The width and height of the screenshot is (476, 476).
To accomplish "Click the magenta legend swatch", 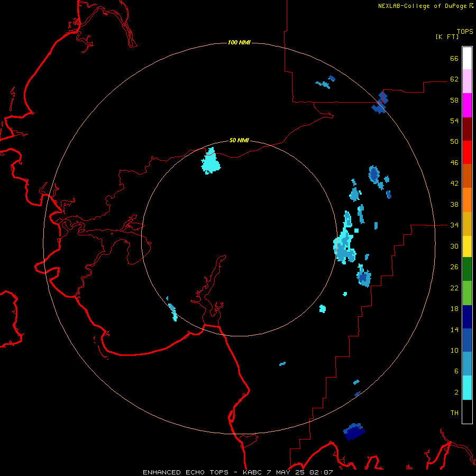I will (x=467, y=105).
